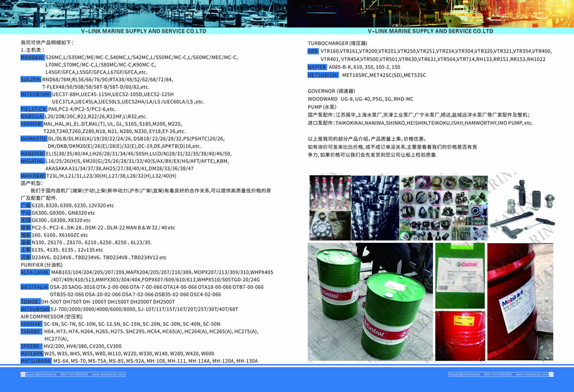Select the highlighted NIIGATA6 label
574x392 pixels.
(33, 161)
